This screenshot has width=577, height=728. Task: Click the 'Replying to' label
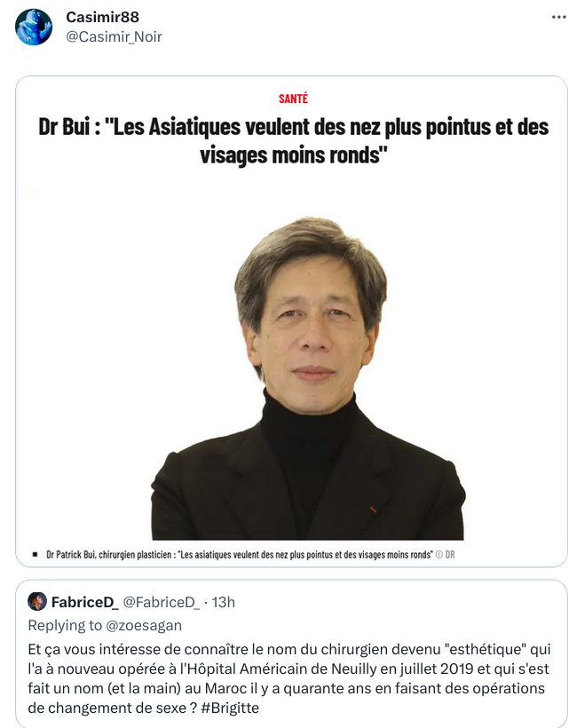[65, 625]
